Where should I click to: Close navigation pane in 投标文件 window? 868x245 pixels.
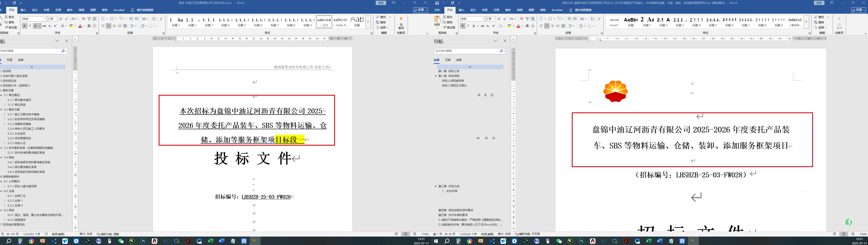point(66,41)
